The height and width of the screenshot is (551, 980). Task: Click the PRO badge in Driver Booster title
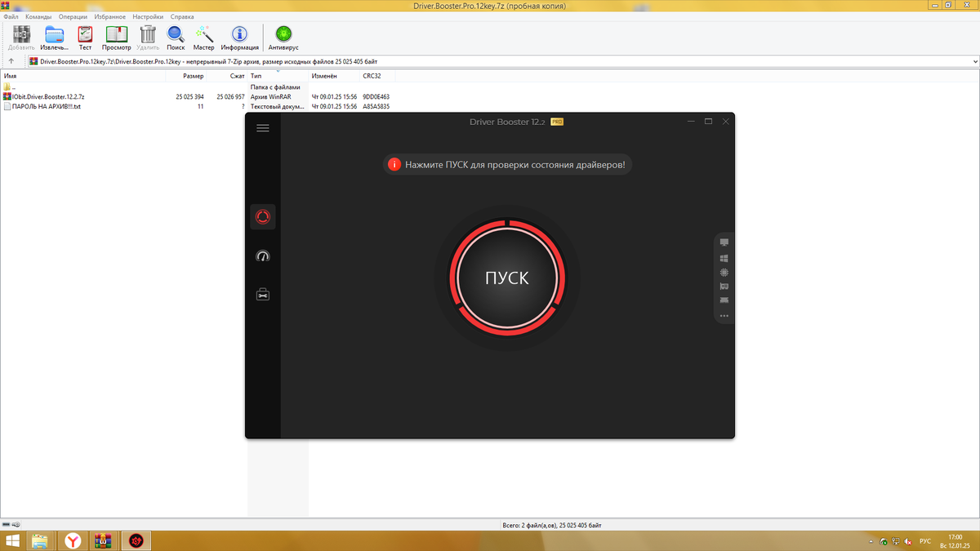pos(557,122)
